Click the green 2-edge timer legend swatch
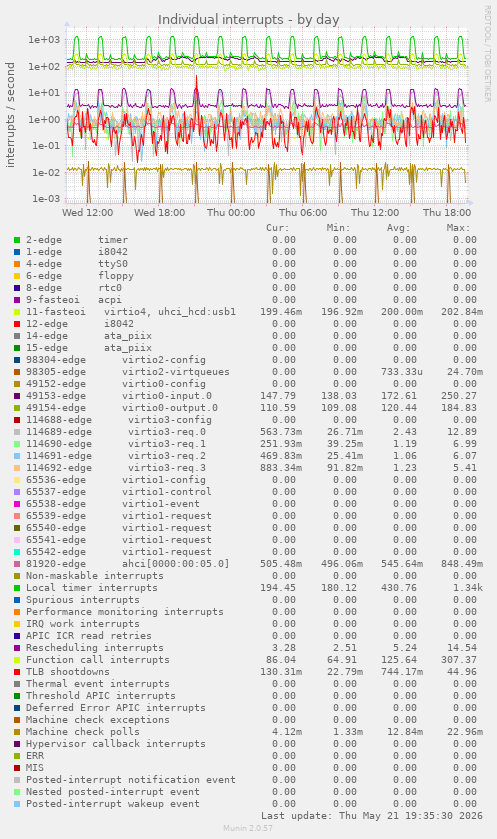Viewport: 497px width, 839px height. 17,240
